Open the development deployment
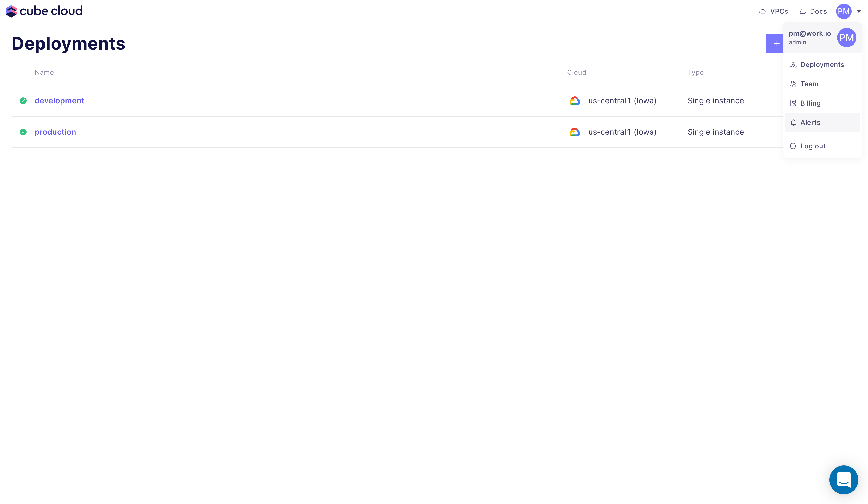 (59, 101)
